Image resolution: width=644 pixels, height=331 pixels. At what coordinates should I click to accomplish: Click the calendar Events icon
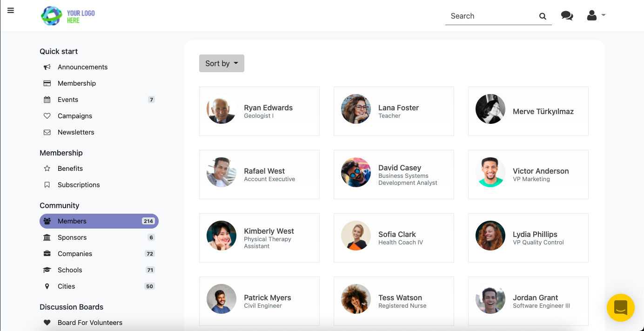tap(47, 100)
